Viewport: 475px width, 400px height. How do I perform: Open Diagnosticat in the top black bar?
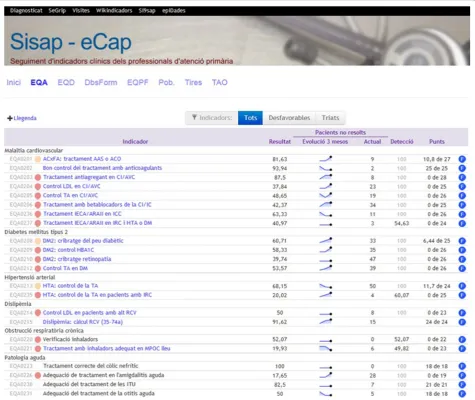click(x=26, y=11)
